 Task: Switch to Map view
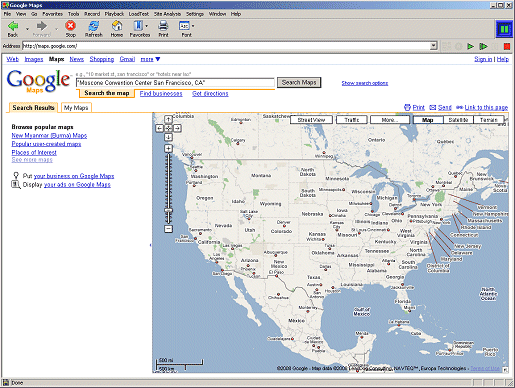(x=428, y=120)
